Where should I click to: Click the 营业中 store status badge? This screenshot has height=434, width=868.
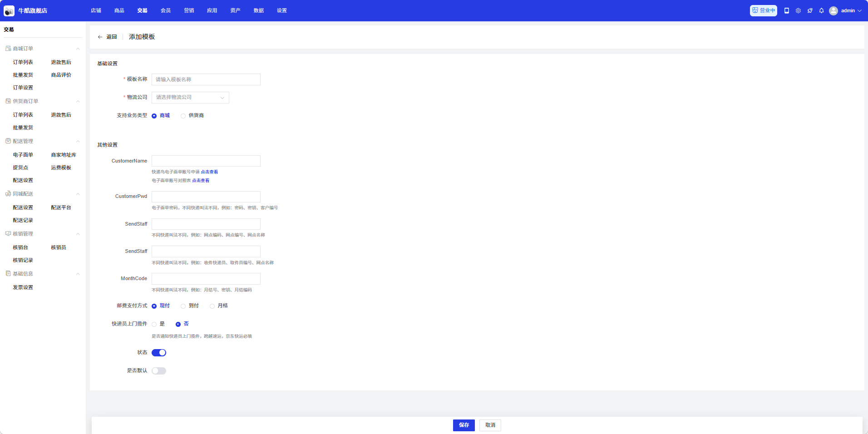[764, 10]
